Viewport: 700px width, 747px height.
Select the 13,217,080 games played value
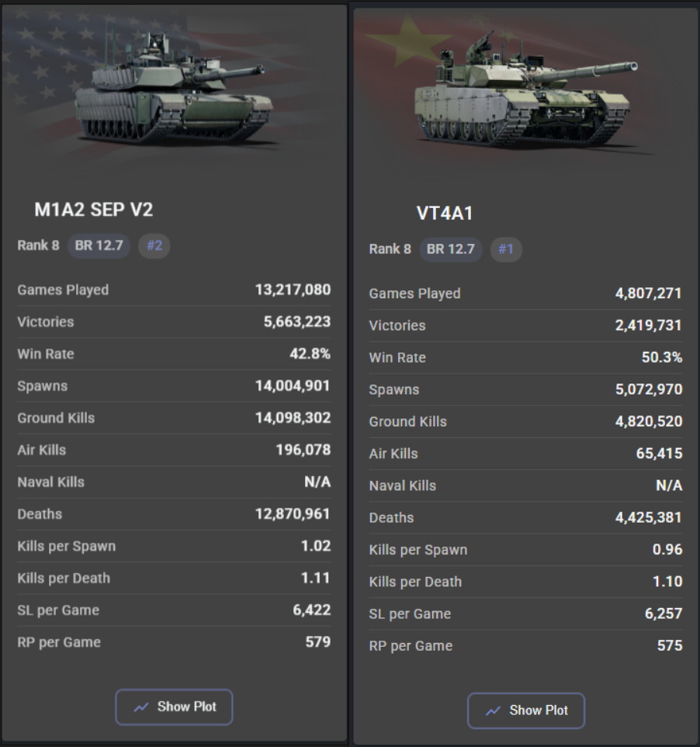(293, 290)
